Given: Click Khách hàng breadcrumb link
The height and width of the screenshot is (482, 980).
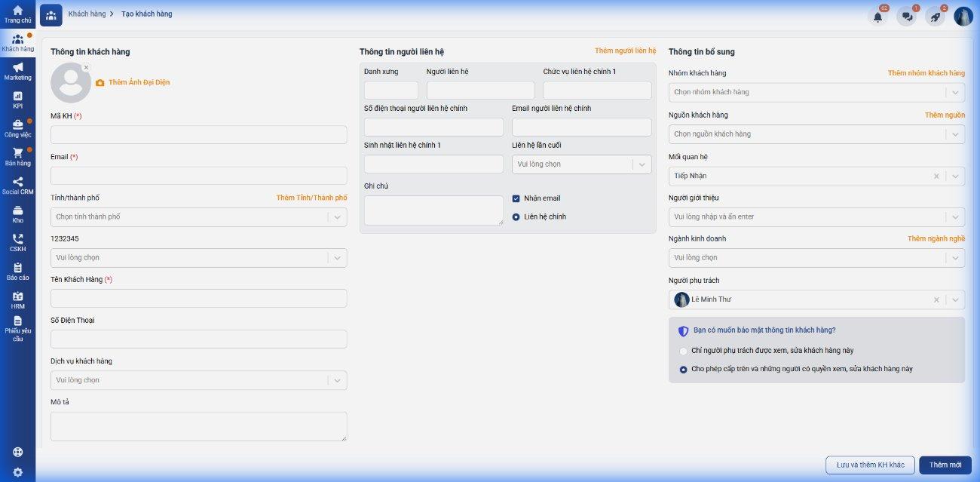Looking at the screenshot, I should pos(86,14).
